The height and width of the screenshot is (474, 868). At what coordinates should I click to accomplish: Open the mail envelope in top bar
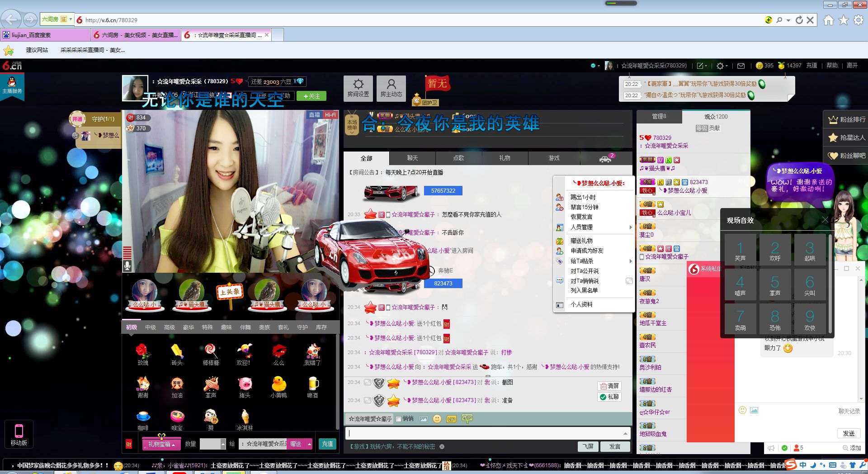point(741,66)
